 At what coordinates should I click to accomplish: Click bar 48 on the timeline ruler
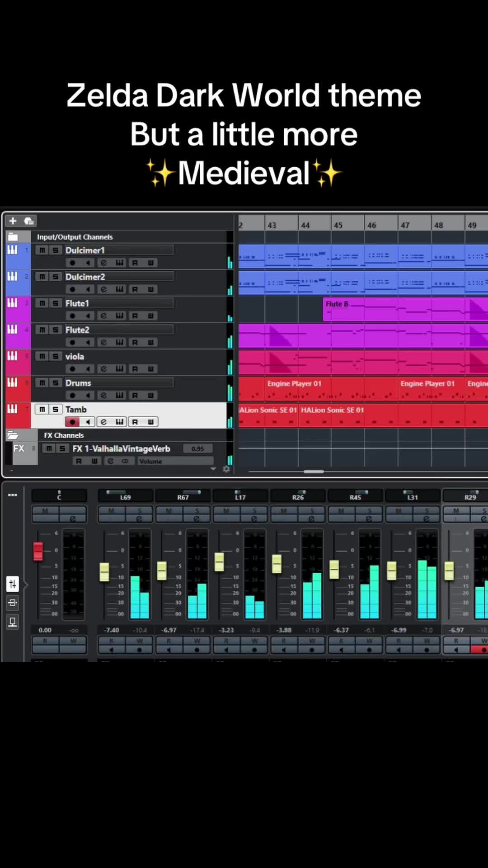click(x=438, y=225)
